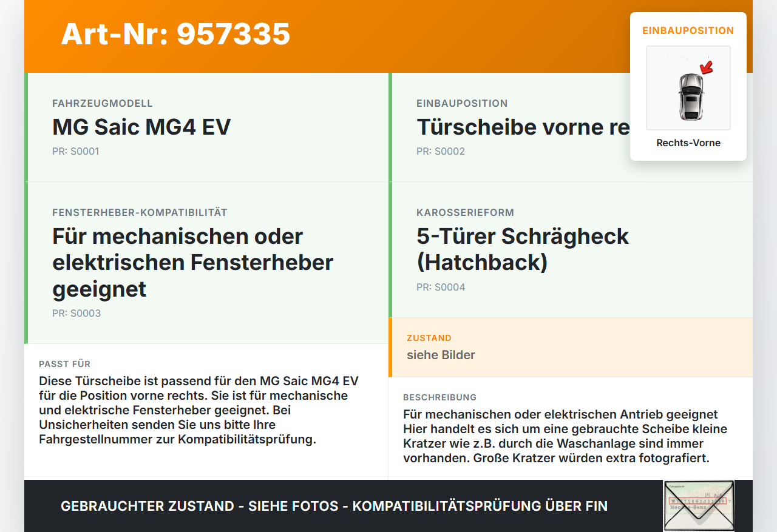777x532 pixels.
Task: Click the Zustand label
Action: (429, 338)
